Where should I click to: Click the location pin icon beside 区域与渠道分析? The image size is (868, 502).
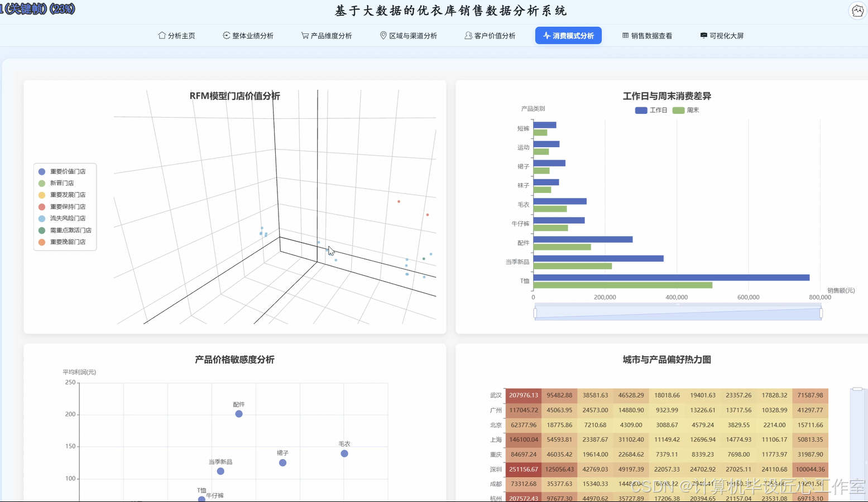(383, 35)
